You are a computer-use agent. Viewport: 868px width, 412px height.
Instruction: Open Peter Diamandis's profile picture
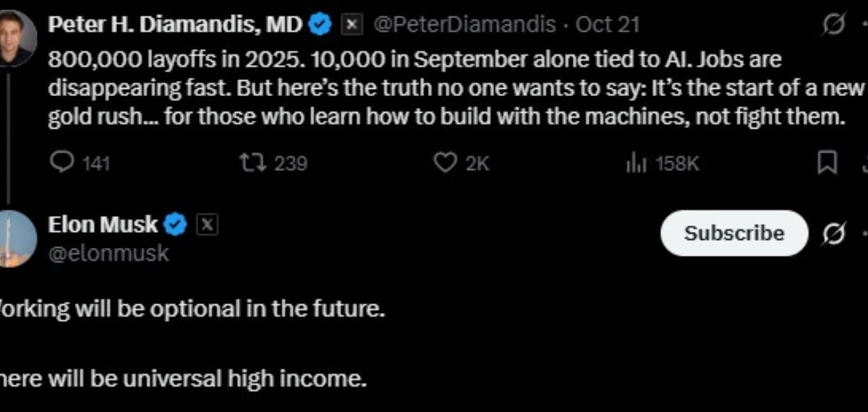point(16,36)
